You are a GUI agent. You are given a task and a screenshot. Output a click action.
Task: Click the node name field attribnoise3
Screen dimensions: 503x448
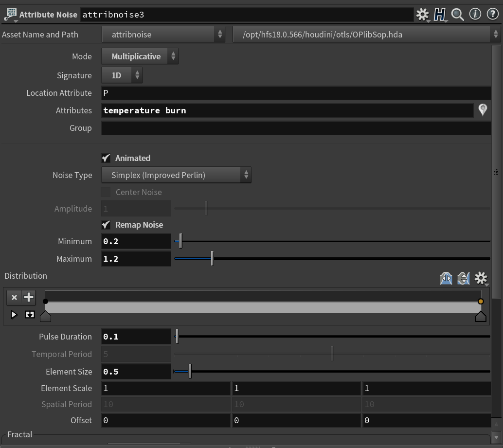tap(247, 15)
